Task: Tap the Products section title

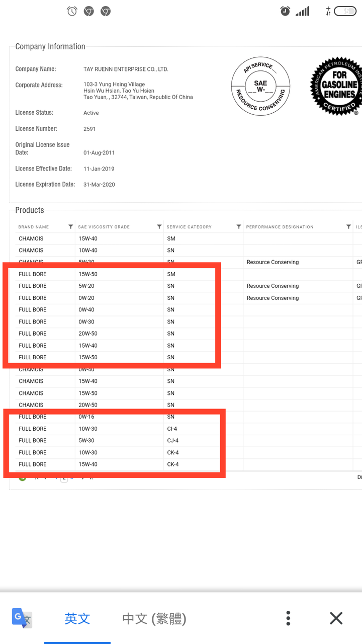Action: click(x=30, y=210)
